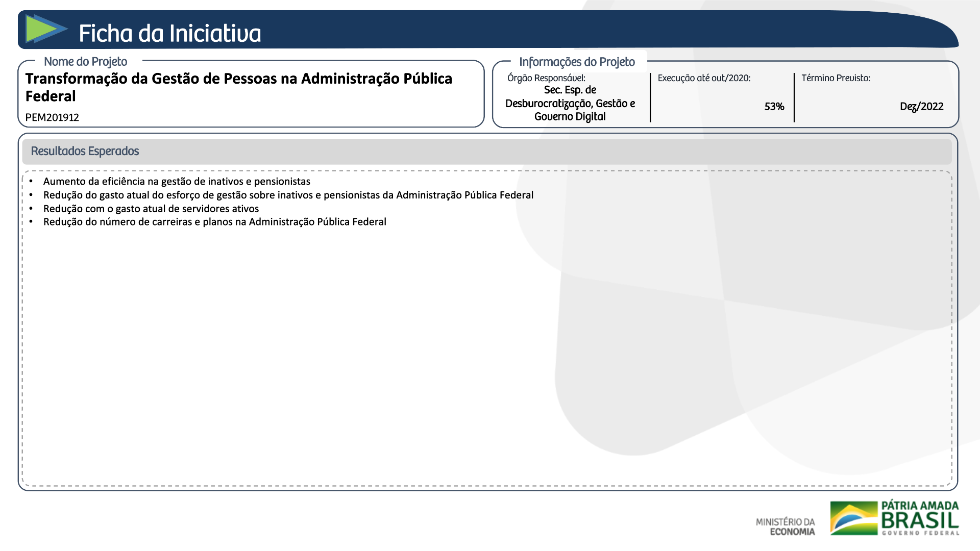Image resolution: width=980 pixels, height=551 pixels.
Task: Click the Execução até out/2020 label
Action: (x=704, y=78)
